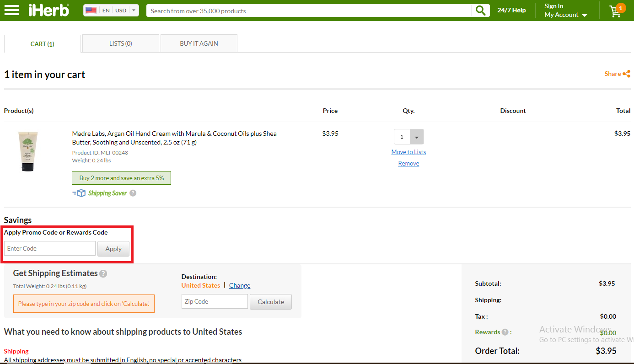Image resolution: width=634 pixels, height=364 pixels.
Task: Click the Rewards help question icon
Action: (505, 332)
